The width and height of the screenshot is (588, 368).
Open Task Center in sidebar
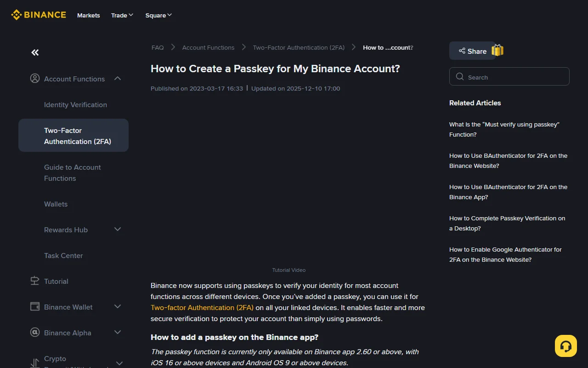coord(63,256)
